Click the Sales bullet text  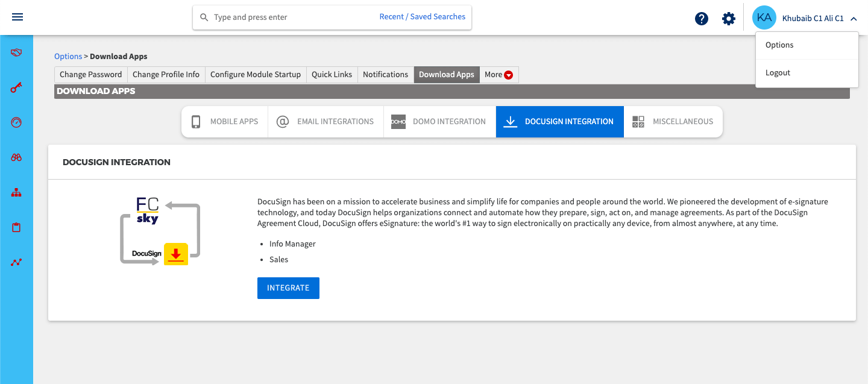tap(279, 260)
